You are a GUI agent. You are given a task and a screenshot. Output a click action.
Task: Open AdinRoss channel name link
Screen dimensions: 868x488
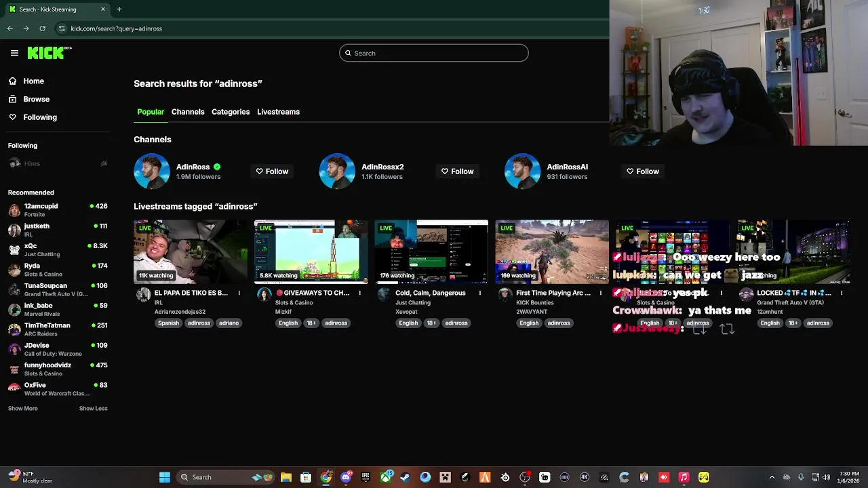[x=193, y=167]
